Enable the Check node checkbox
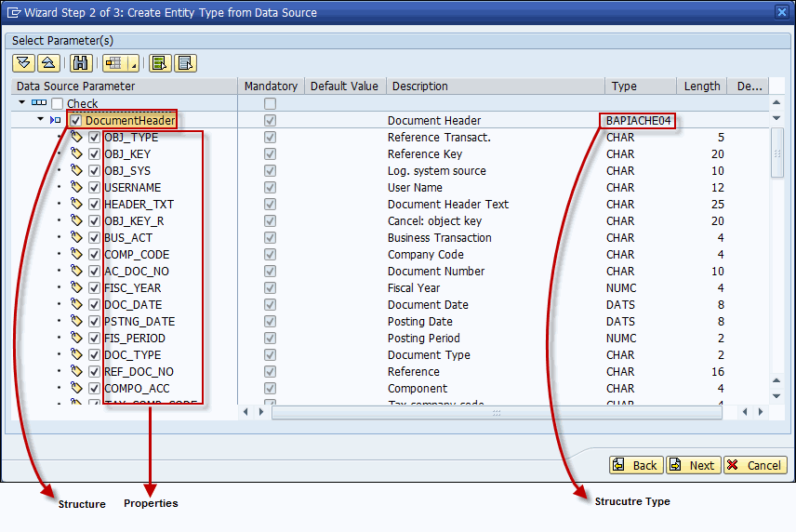Viewport: 796px width, 532px height. (58, 104)
